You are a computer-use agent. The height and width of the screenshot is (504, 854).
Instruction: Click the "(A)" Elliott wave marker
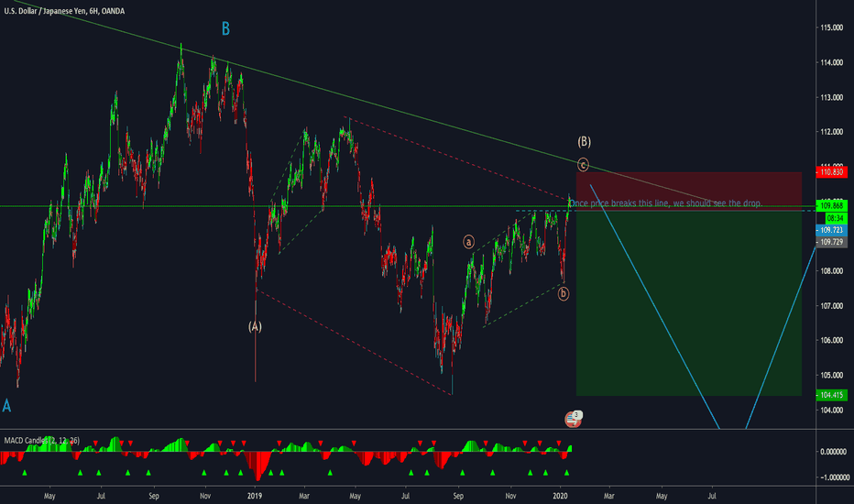(255, 326)
